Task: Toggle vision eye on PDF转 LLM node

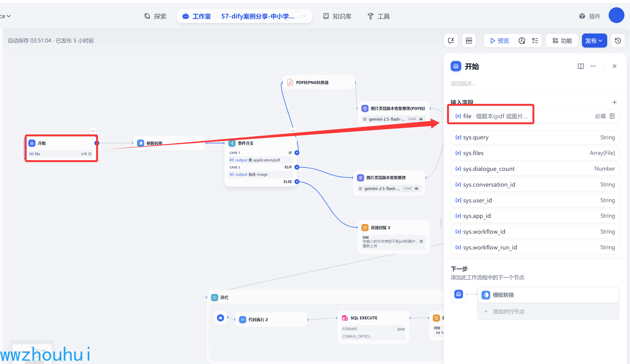Action: pos(421,119)
